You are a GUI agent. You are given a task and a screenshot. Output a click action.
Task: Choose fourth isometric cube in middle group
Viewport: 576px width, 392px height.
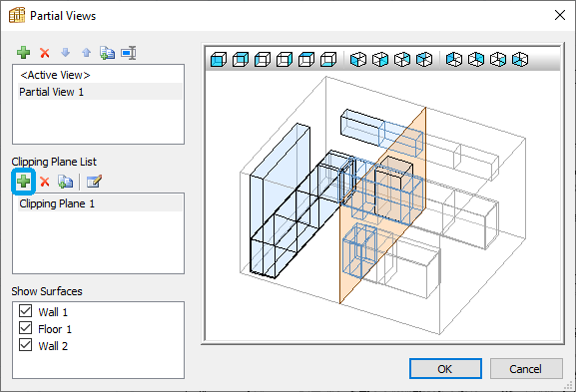pyautogui.click(x=424, y=59)
